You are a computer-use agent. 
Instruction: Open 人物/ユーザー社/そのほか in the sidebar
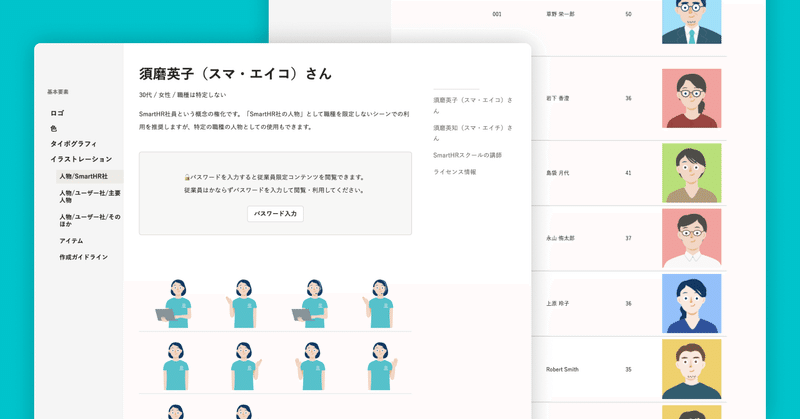90,220
